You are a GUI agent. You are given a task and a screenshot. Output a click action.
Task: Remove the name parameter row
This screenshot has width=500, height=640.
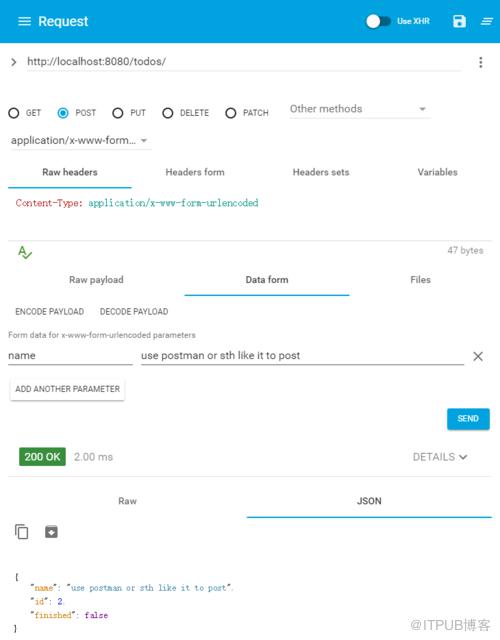coord(478,356)
